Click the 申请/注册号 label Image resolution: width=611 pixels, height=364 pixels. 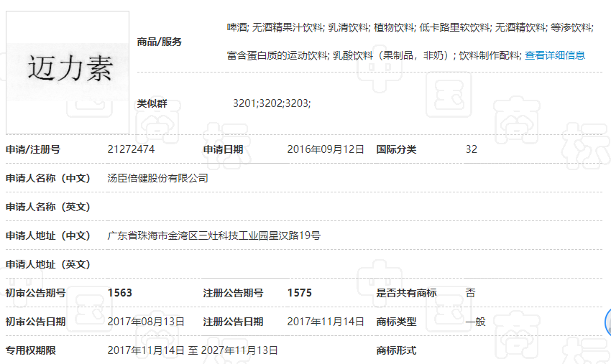[33, 149]
